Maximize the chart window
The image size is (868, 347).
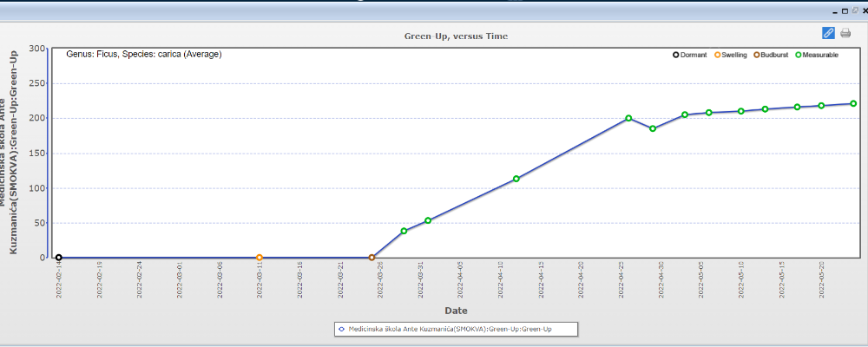pos(845,10)
